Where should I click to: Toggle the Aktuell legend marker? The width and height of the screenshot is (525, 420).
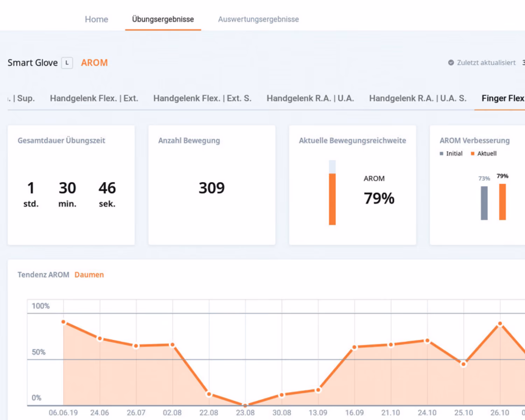pos(472,154)
